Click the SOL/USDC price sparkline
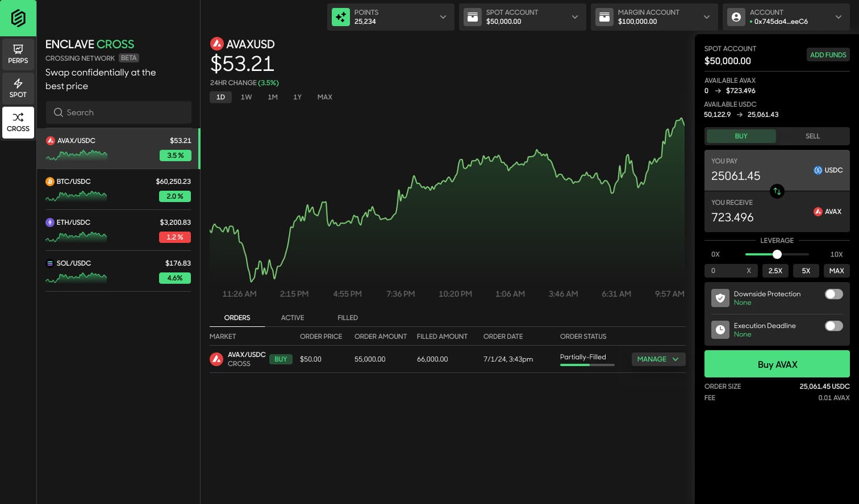The width and height of the screenshot is (859, 504). click(x=76, y=278)
